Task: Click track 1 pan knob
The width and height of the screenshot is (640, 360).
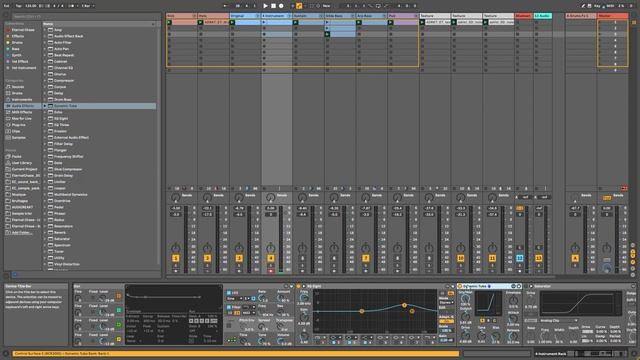Action: 176,248
